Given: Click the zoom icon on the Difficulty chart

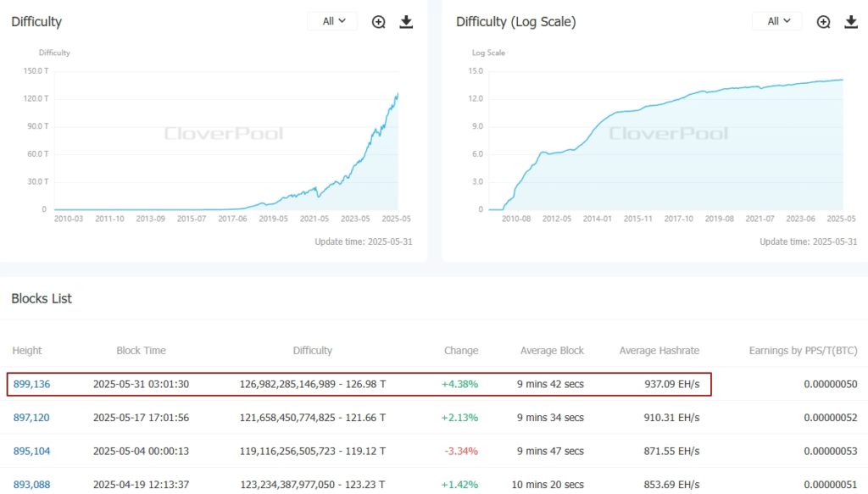Looking at the screenshot, I should [378, 21].
